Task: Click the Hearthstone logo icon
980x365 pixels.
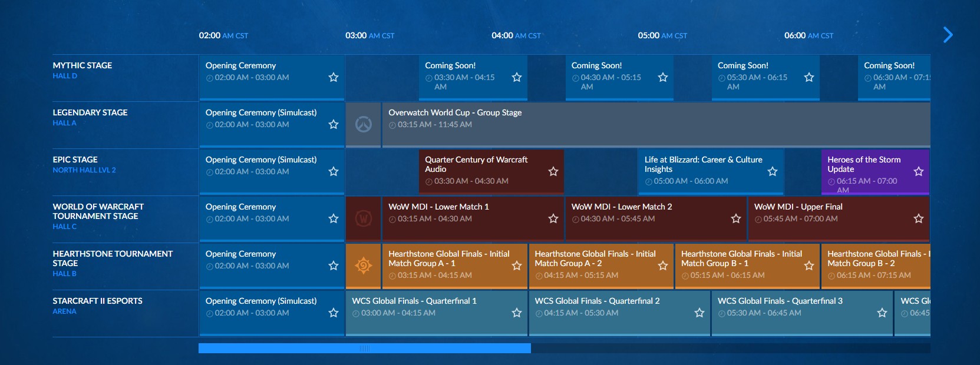Action: [x=364, y=266]
